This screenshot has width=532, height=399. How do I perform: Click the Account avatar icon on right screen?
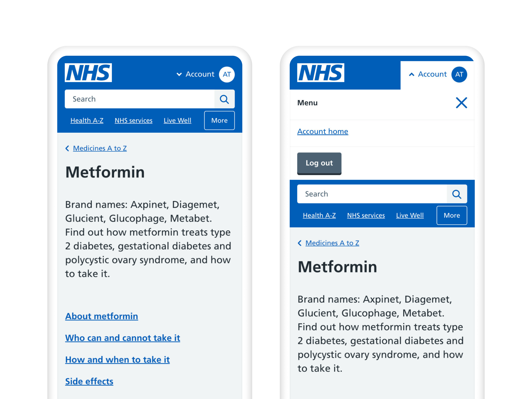[x=460, y=75]
